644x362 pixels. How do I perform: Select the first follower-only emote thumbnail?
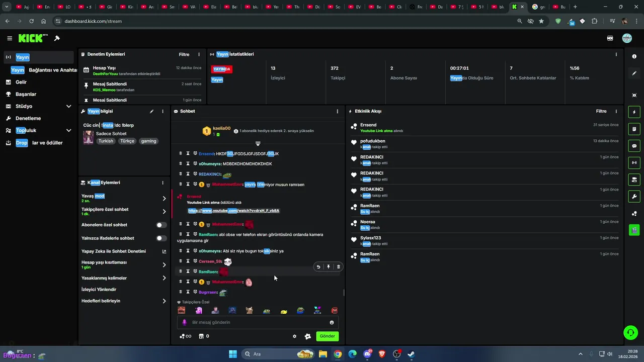[x=182, y=311]
